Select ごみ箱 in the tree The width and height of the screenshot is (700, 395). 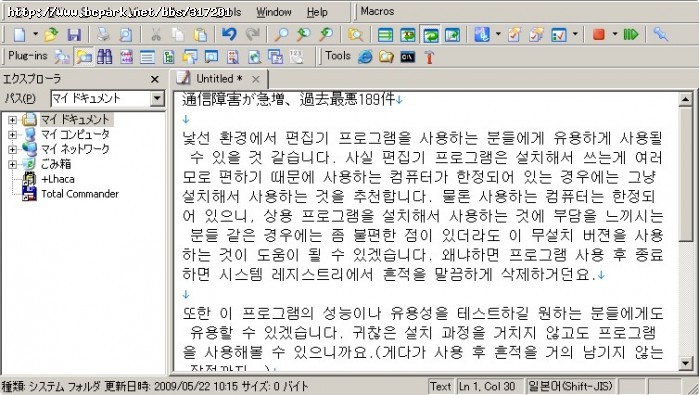pos(56,164)
